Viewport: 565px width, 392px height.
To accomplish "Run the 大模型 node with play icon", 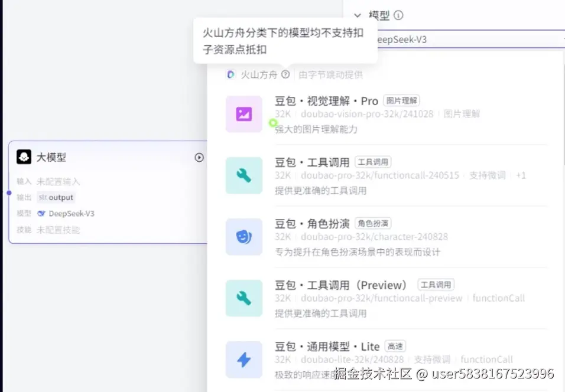I will [x=199, y=157].
